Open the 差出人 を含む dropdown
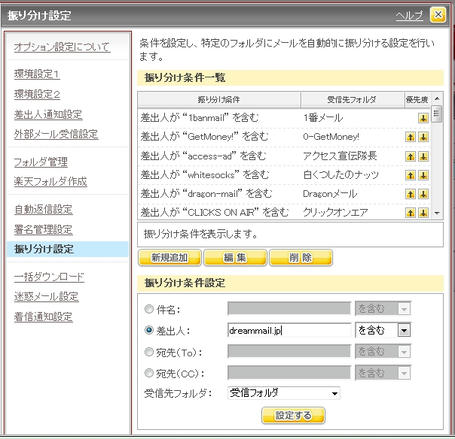Image resolution: width=455 pixels, height=439 pixels. 383,330
